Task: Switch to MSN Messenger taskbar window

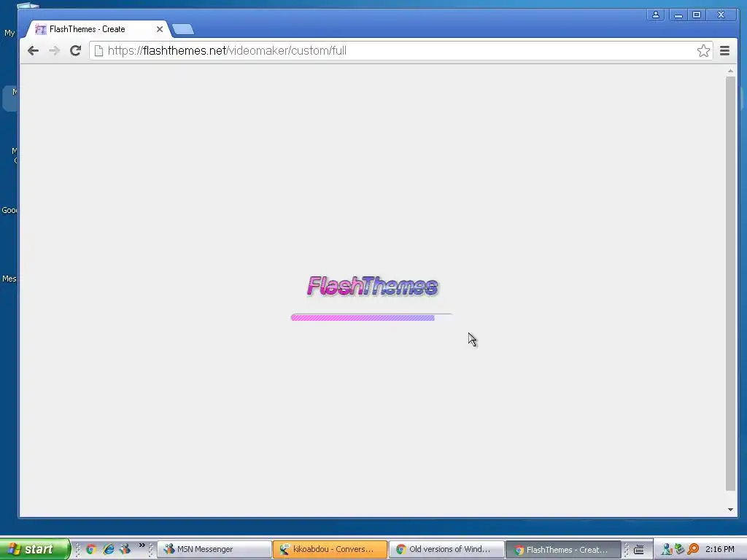Action: coord(214,549)
